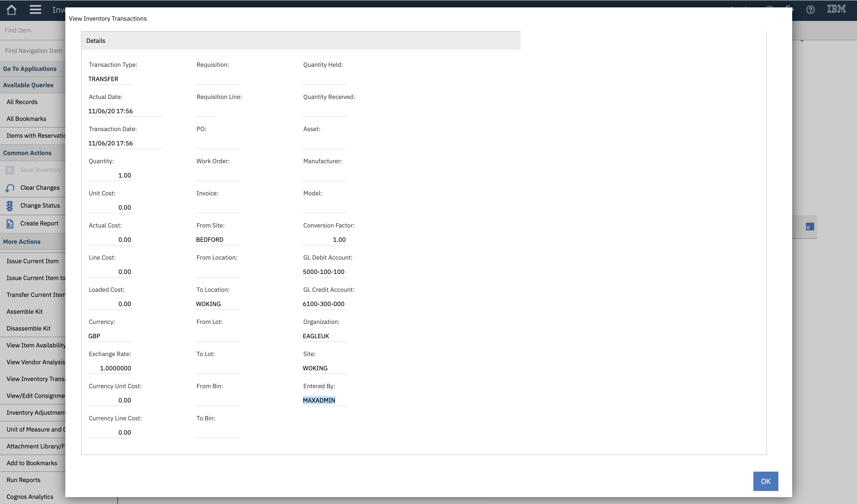Click the Change Status traffic light icon
The image size is (857, 504).
click(10, 206)
